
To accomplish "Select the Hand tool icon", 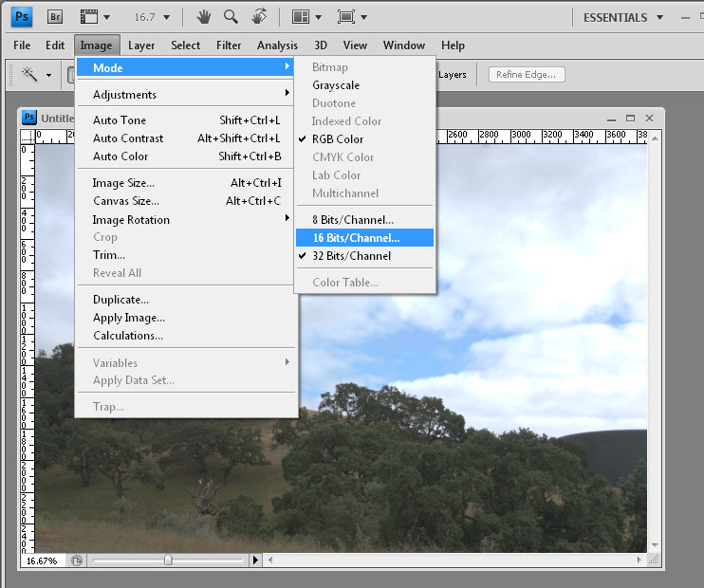I will [203, 17].
